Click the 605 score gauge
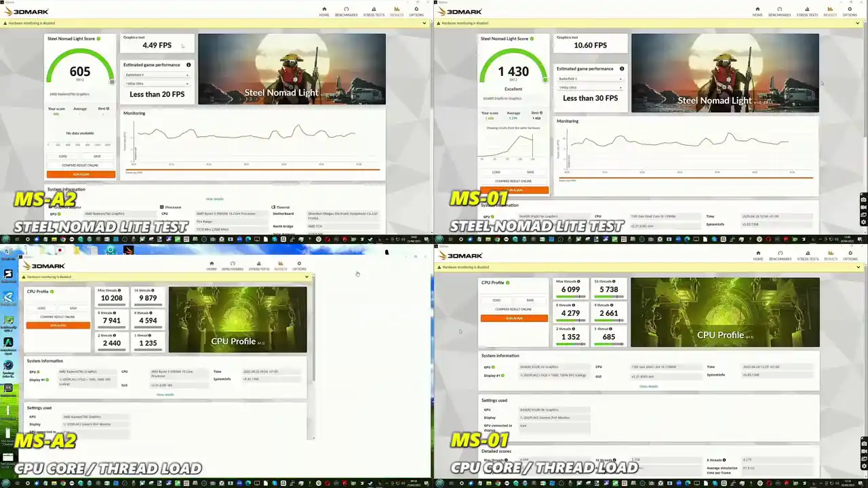868x488 pixels. pyautogui.click(x=80, y=68)
